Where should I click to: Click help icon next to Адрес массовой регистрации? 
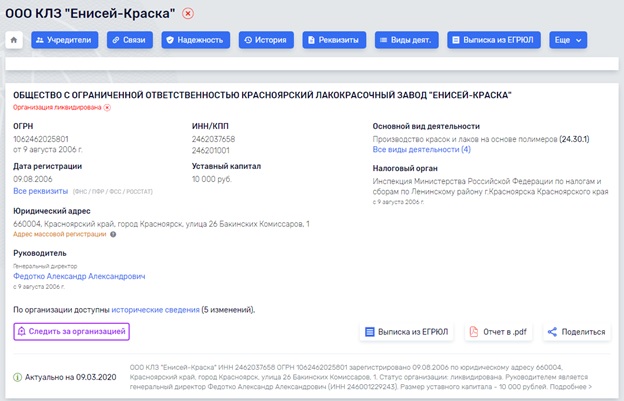tap(113, 234)
